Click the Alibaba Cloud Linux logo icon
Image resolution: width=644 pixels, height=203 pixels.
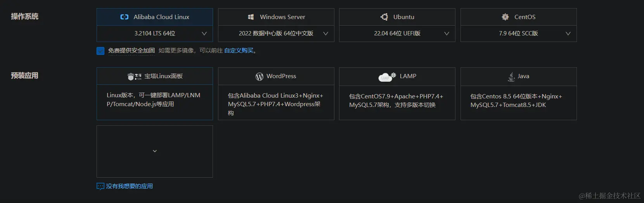125,17
